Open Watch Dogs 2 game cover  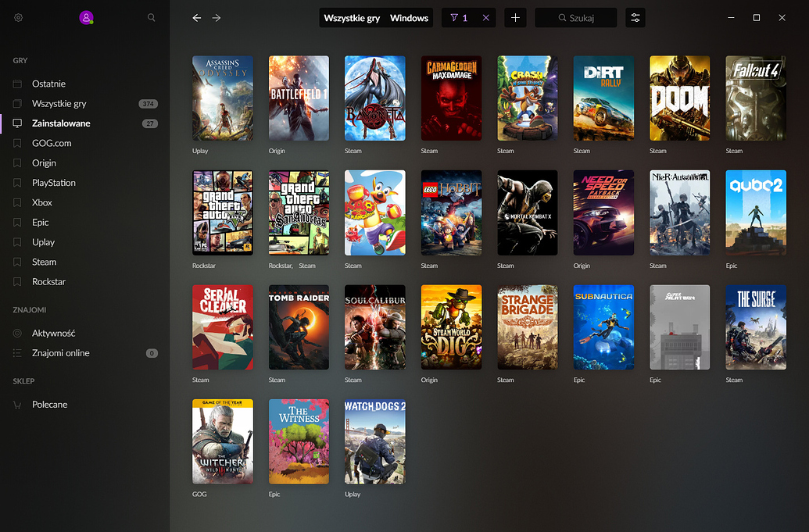(x=375, y=441)
